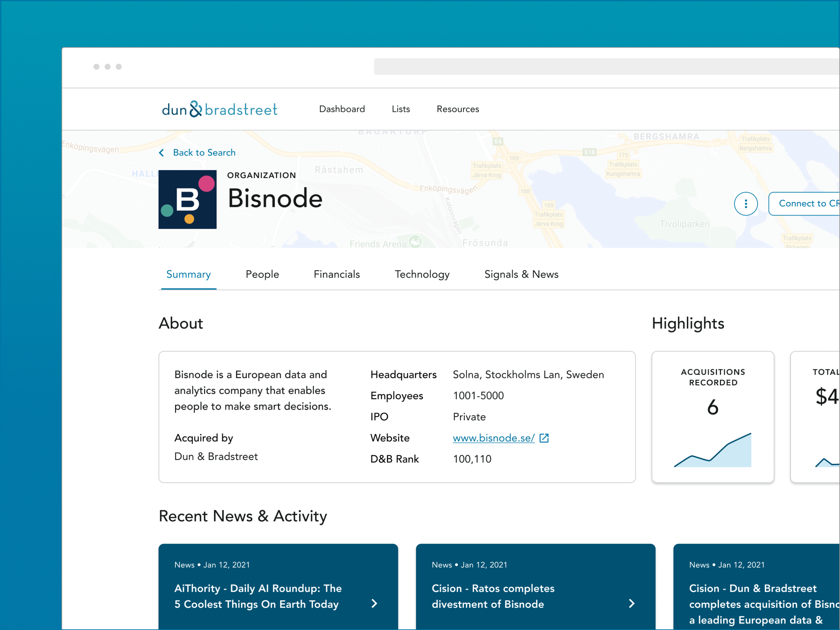Click the external-link icon beside www.bisnode.se

point(545,437)
